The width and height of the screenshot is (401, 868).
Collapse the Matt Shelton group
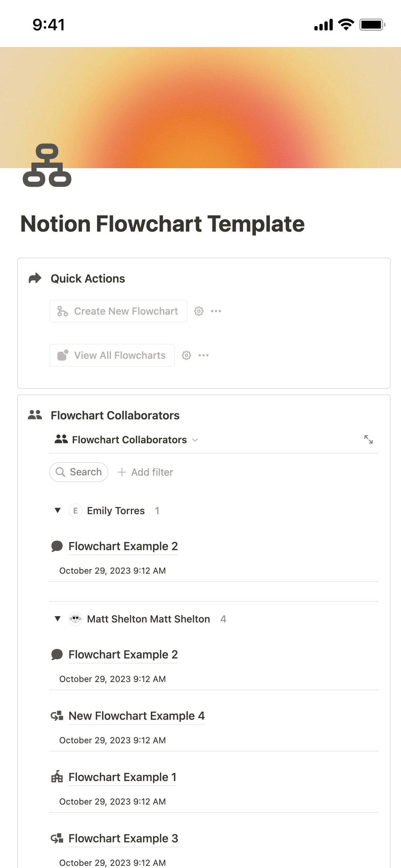pyautogui.click(x=57, y=619)
